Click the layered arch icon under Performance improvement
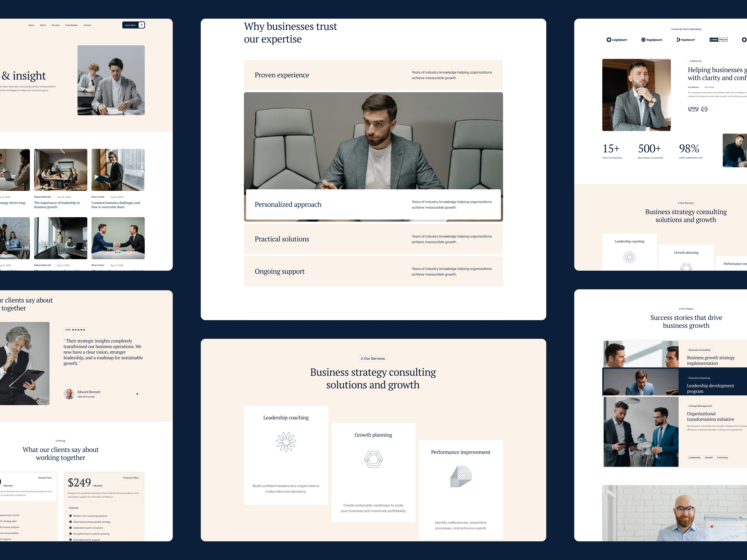Viewport: 747px width, 560px height. coord(461,476)
